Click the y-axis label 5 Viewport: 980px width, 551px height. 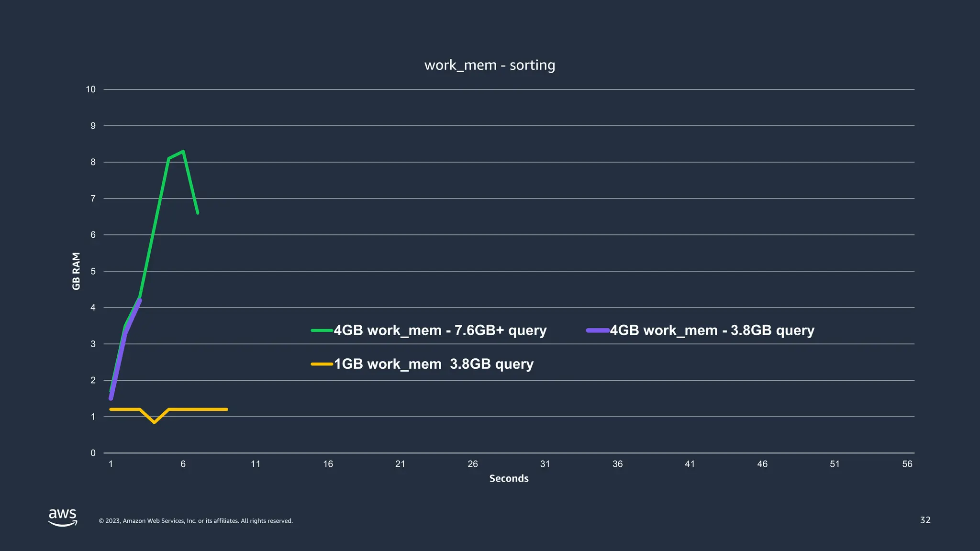93,271
